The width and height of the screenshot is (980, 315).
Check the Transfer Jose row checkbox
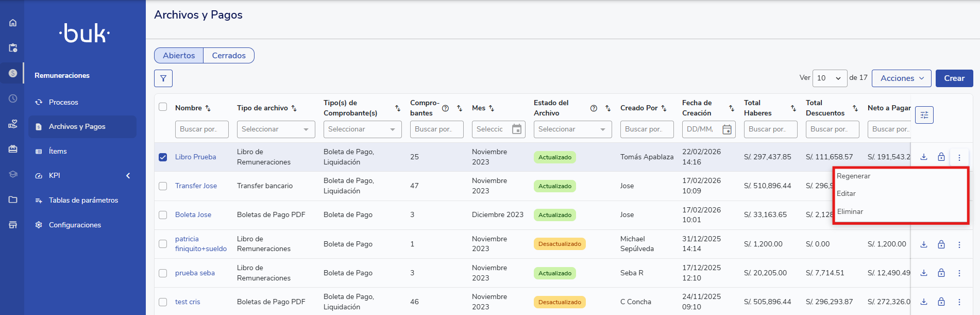(163, 186)
